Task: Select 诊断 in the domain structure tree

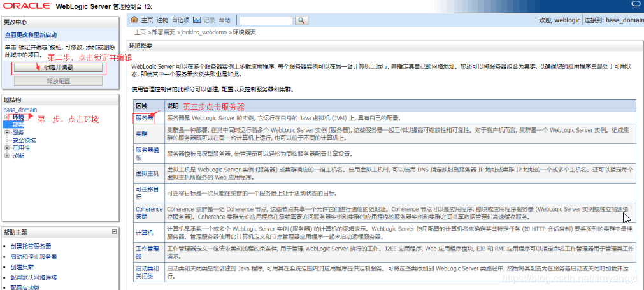Action: [x=18, y=156]
